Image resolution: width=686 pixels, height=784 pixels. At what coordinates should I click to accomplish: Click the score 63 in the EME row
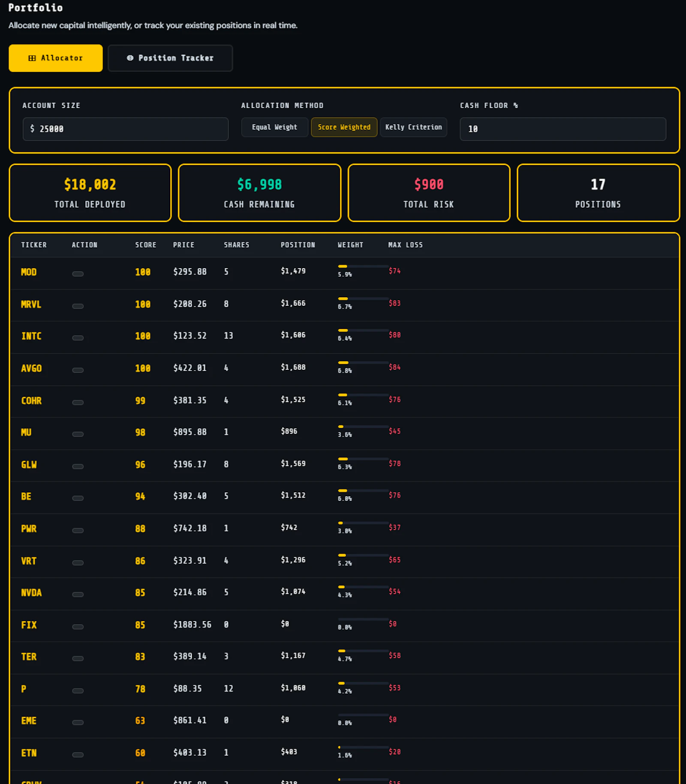click(x=140, y=721)
